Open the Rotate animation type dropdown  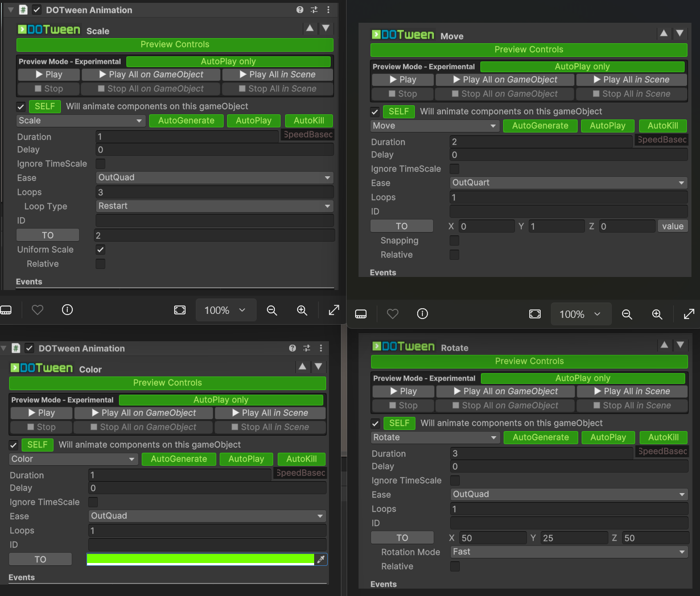point(435,437)
